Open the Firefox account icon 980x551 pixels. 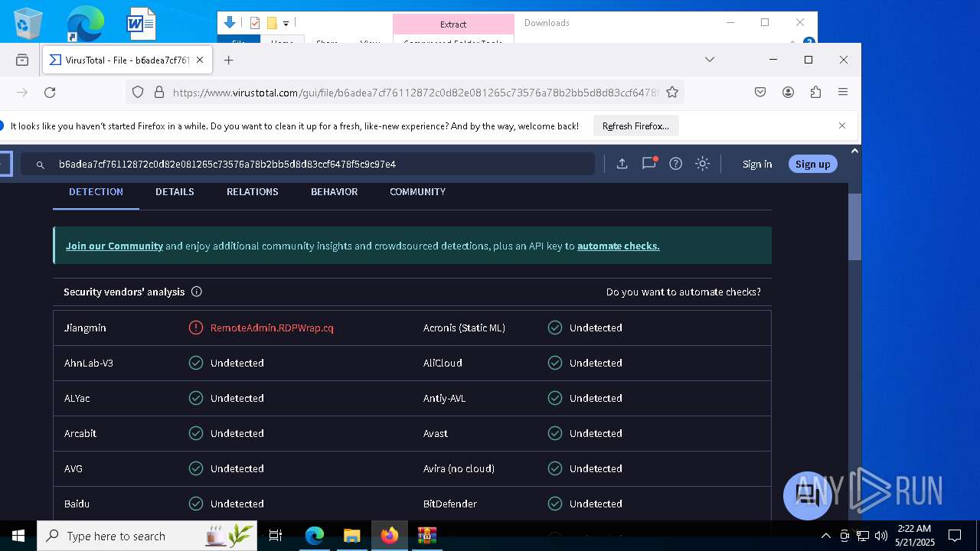click(788, 93)
